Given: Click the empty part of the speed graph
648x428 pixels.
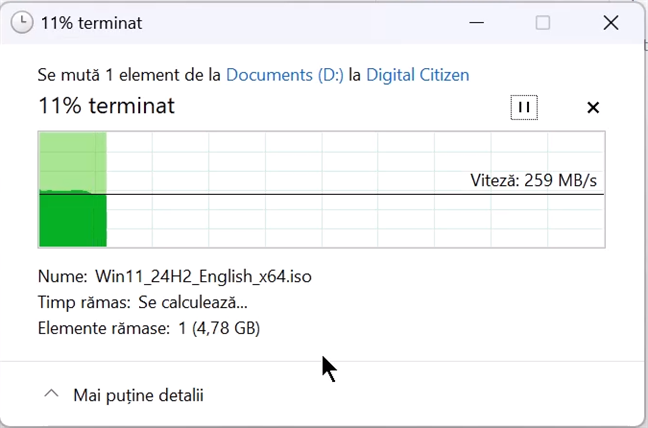Looking at the screenshot, I should [x=350, y=220].
